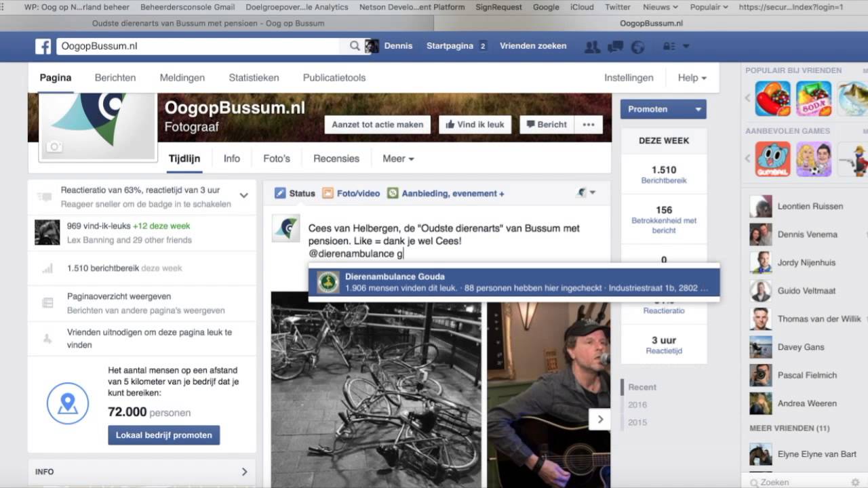This screenshot has width=868, height=488.
Task: Click the Facebook search field
Action: [x=199, y=46]
